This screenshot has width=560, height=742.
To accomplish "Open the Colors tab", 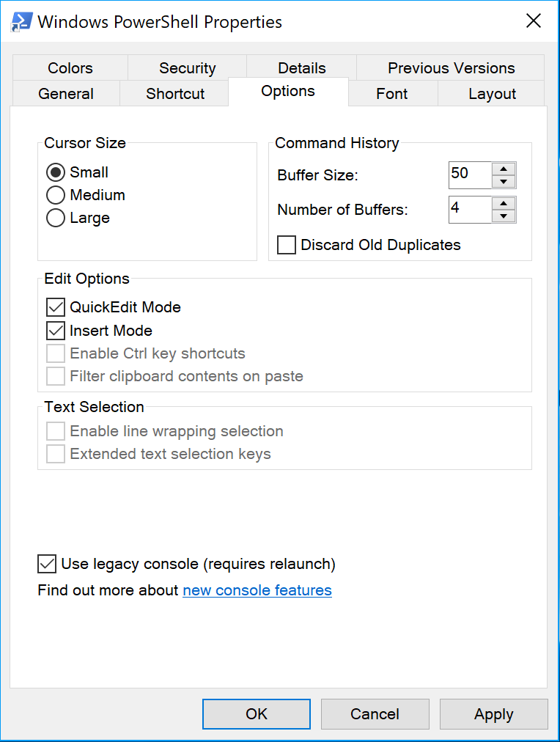I will (x=70, y=67).
